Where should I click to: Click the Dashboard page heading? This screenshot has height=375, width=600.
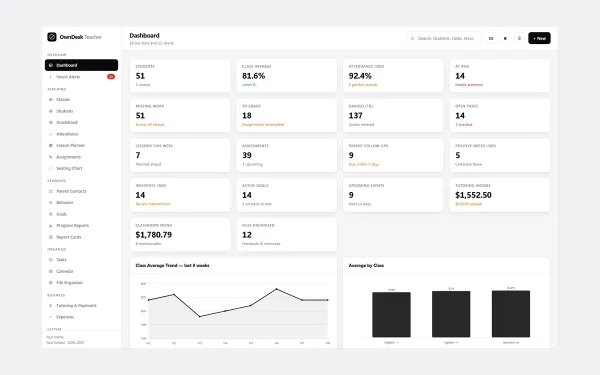144,36
